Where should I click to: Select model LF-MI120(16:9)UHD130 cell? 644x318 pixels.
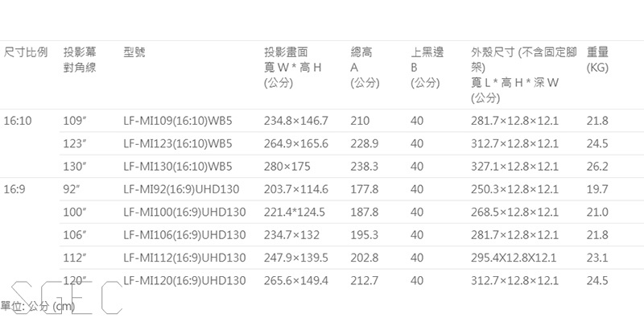coord(184,281)
